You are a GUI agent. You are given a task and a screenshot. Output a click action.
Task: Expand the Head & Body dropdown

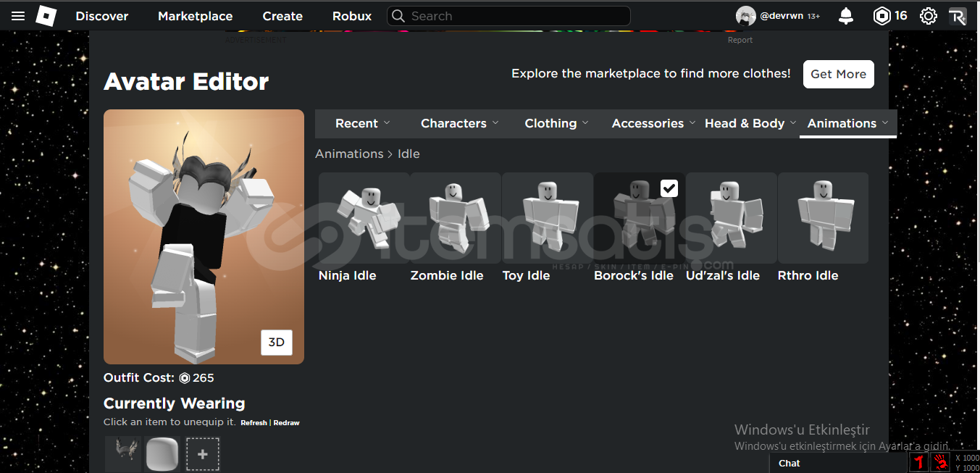pos(750,123)
